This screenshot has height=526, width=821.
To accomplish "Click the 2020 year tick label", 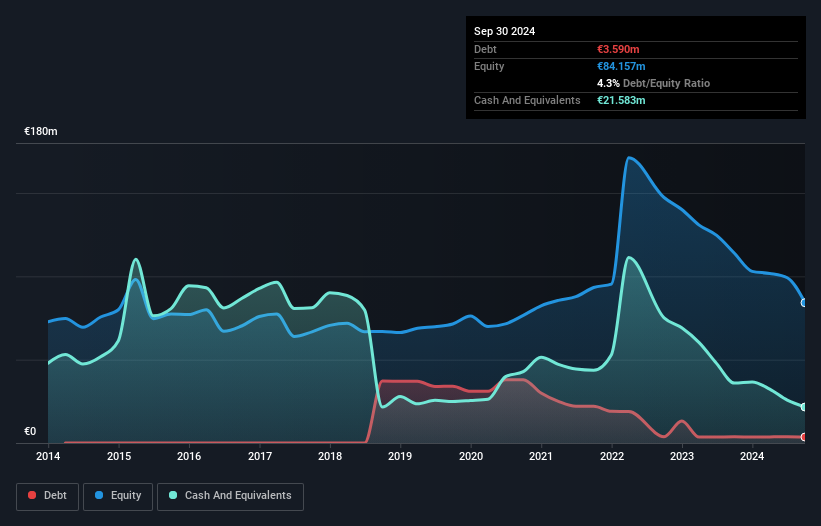I will (470, 457).
